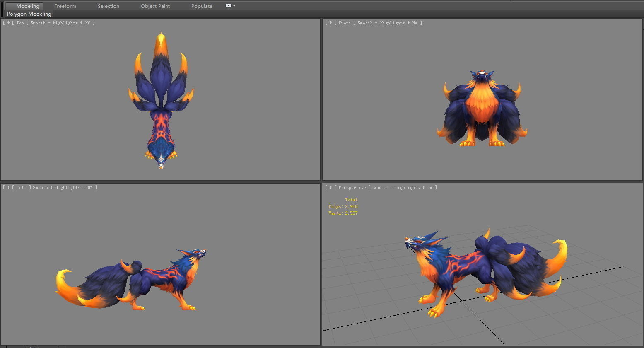Viewport: 644px width, 348px height.
Task: Open the Perspective viewport Smooth + Highlights shading menu
Action: click(x=402, y=187)
